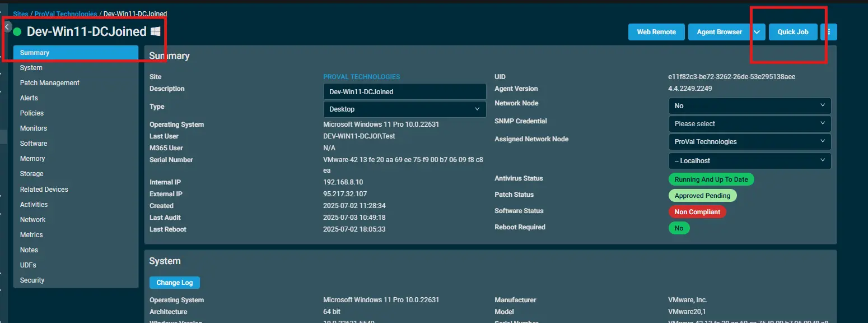Open the Storage section
Image resolution: width=868 pixels, height=323 pixels.
[76, 174]
